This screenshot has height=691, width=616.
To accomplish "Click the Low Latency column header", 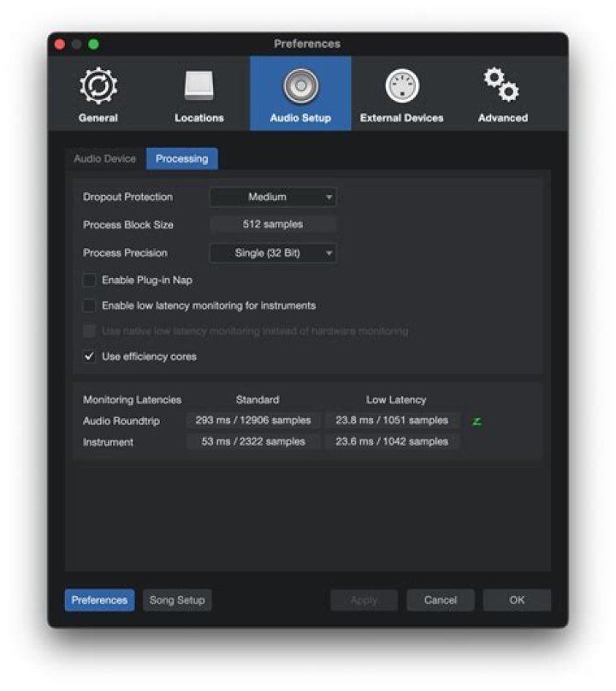I will click(396, 399).
